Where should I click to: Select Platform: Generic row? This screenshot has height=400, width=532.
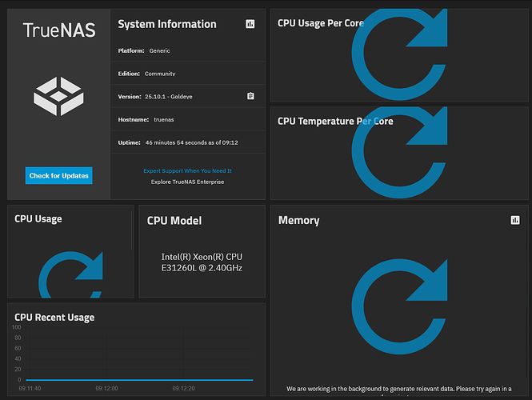tap(188, 50)
